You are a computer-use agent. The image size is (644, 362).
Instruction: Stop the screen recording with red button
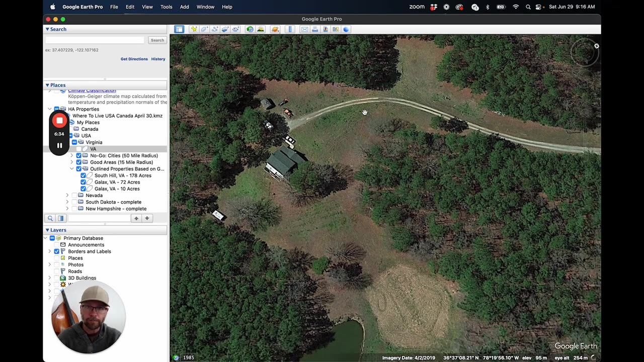tap(59, 121)
